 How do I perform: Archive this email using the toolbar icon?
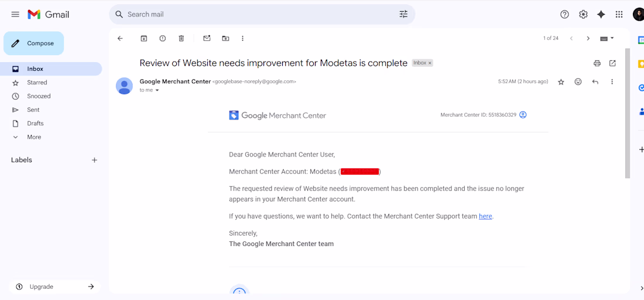144,39
